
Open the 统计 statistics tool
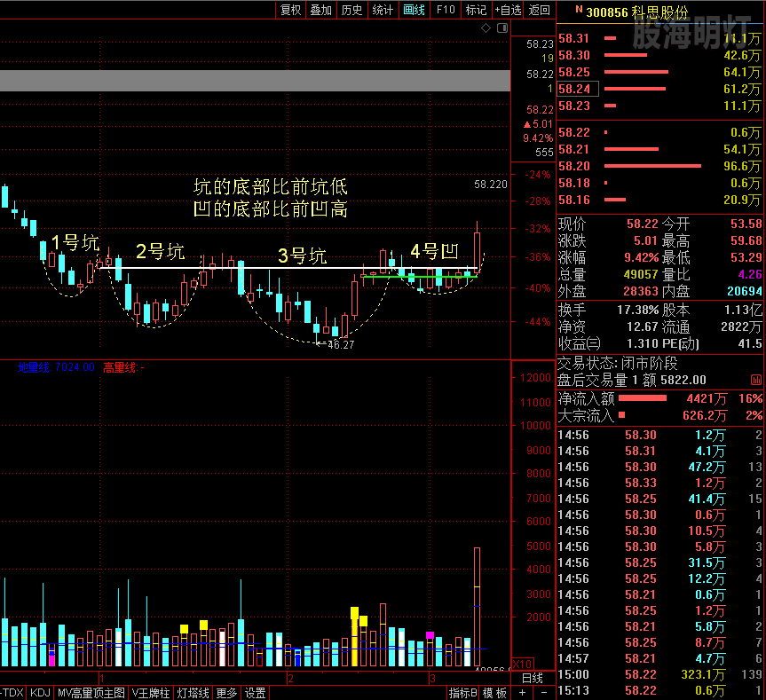(x=383, y=10)
